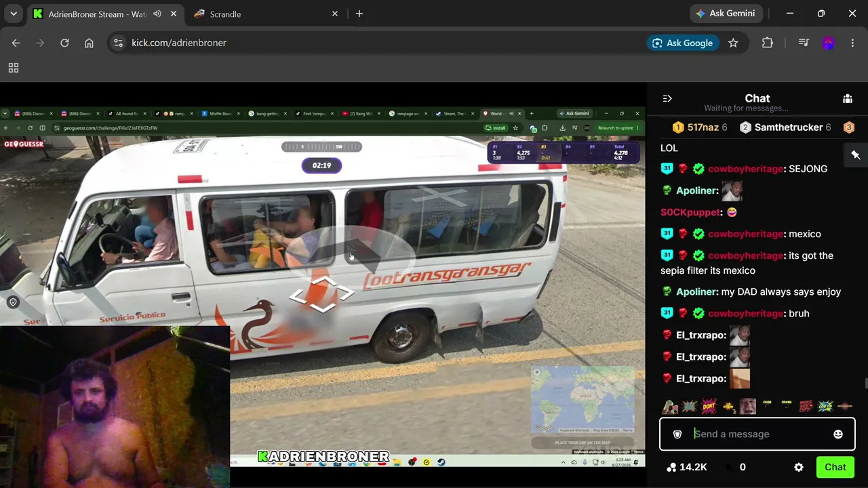Select the AdrienBroner Stream tab
The height and width of the screenshot is (488, 868).
click(106, 14)
